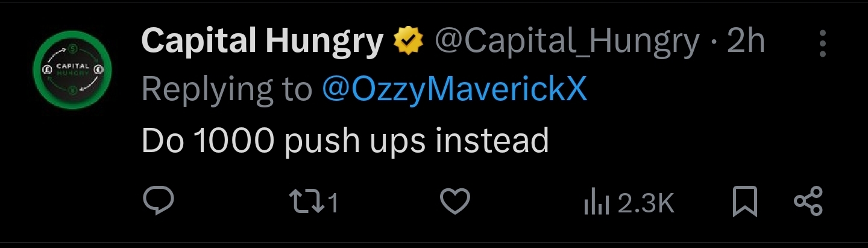868x248 pixels.
Task: Click the share icon on the tweet
Action: [808, 202]
